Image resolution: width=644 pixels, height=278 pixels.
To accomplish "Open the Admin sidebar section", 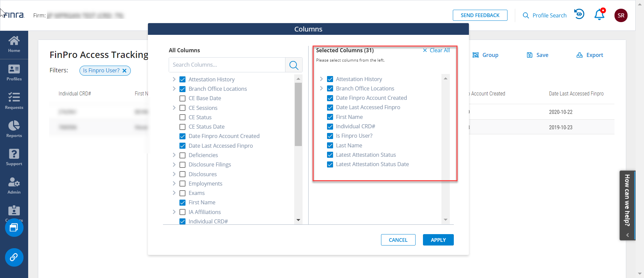I will pyautogui.click(x=14, y=186).
